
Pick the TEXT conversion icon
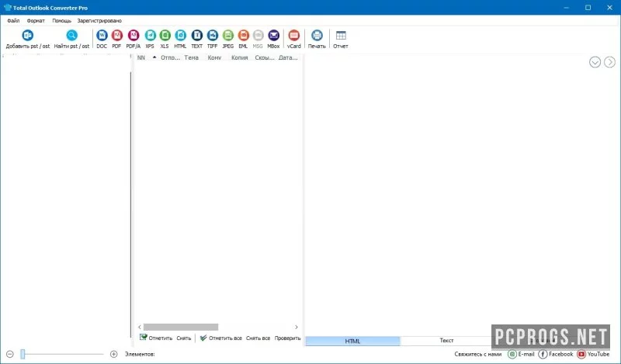point(197,36)
